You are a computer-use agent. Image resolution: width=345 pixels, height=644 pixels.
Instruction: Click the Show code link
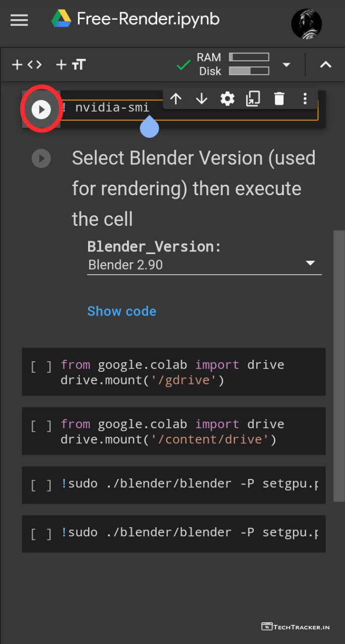(121, 311)
